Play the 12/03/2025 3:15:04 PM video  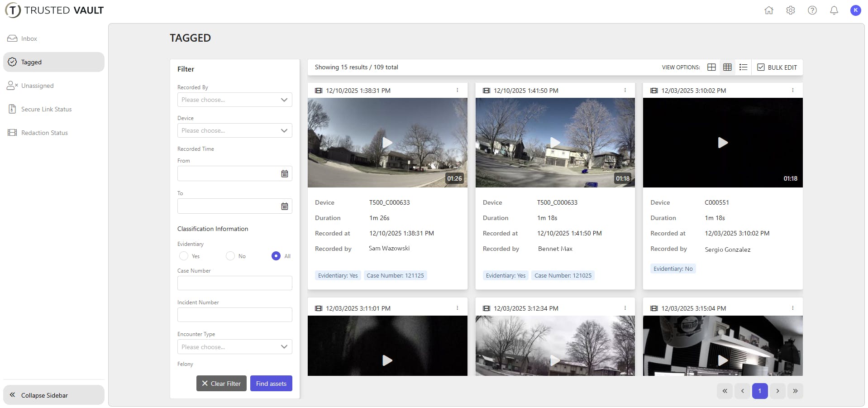pos(723,360)
